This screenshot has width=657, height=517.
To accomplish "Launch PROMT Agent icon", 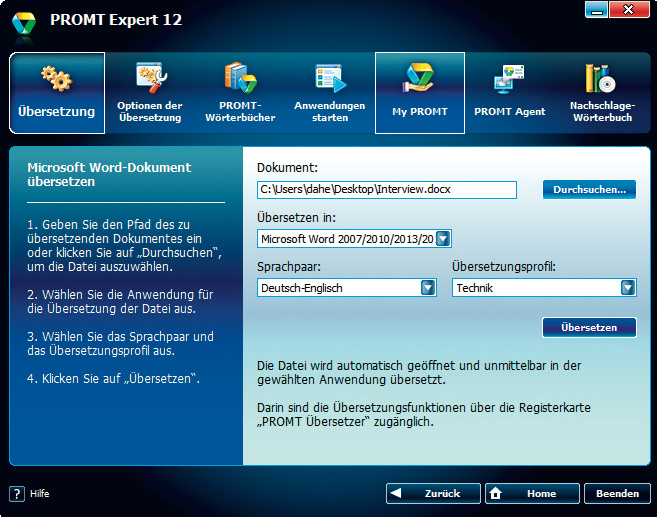I will pos(509,78).
